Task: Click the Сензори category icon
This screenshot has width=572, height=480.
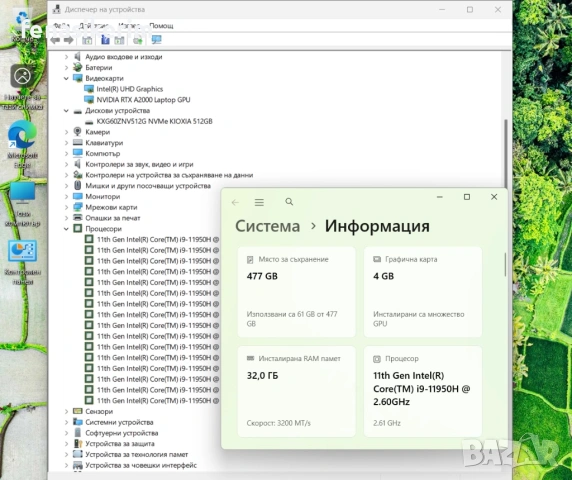Action: coord(77,411)
